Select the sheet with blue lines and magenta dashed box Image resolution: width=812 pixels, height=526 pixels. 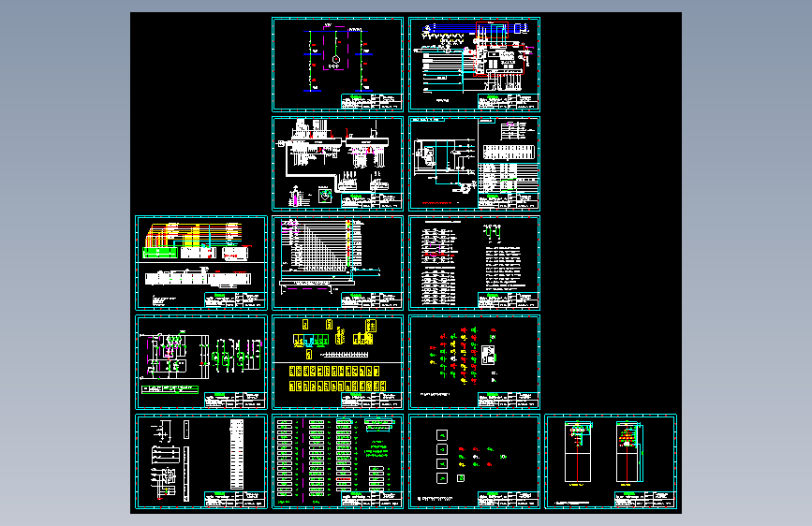[x=338, y=65]
